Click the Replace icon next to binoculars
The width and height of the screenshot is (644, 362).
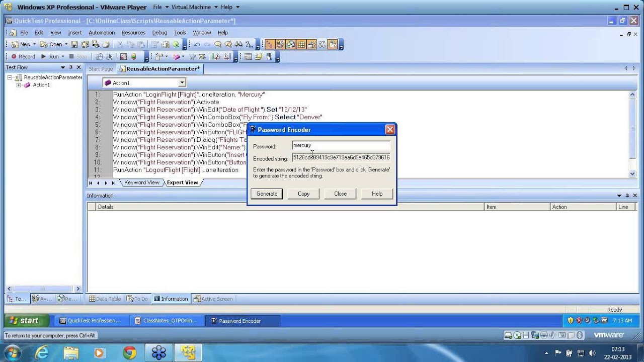[249, 44]
